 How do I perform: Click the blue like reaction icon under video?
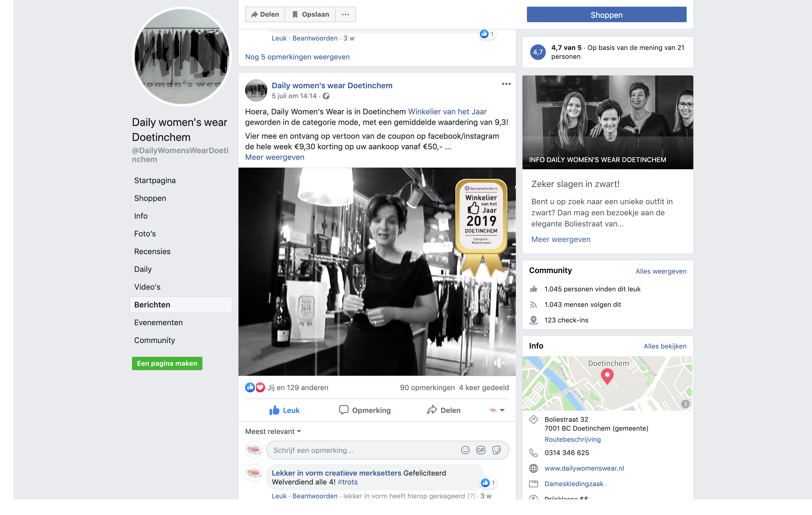(x=250, y=387)
